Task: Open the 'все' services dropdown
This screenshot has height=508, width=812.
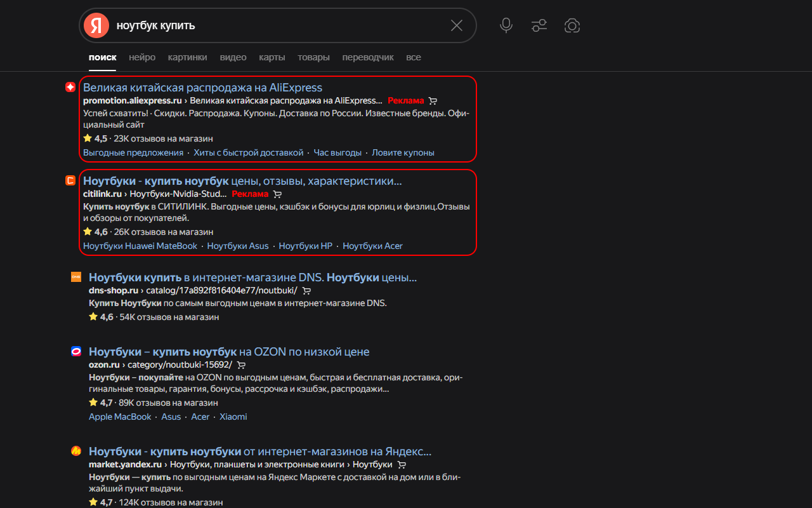Action: (413, 57)
